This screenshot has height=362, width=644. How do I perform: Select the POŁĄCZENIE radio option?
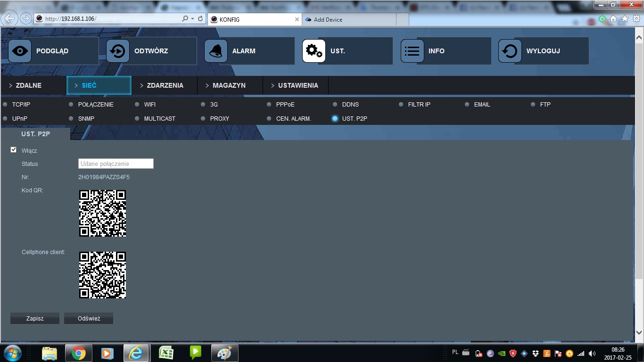click(71, 105)
